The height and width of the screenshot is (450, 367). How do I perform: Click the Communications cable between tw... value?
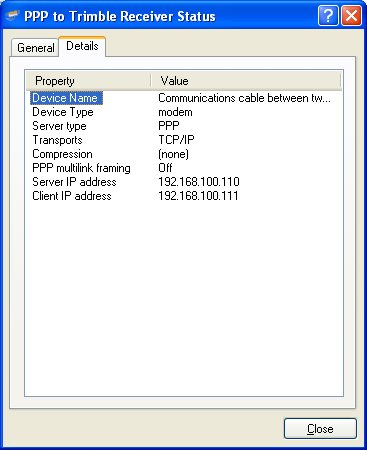[245, 98]
